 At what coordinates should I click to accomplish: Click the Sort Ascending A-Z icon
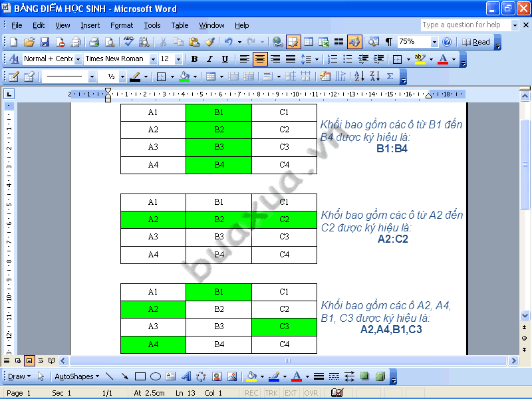pyautogui.click(x=359, y=76)
